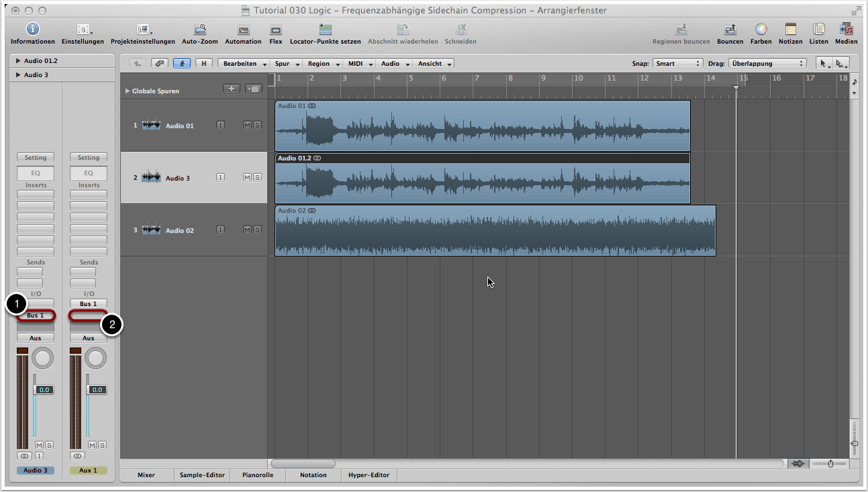The width and height of the screenshot is (868, 492).
Task: Click the Informationen toolbar icon
Action: (x=32, y=30)
